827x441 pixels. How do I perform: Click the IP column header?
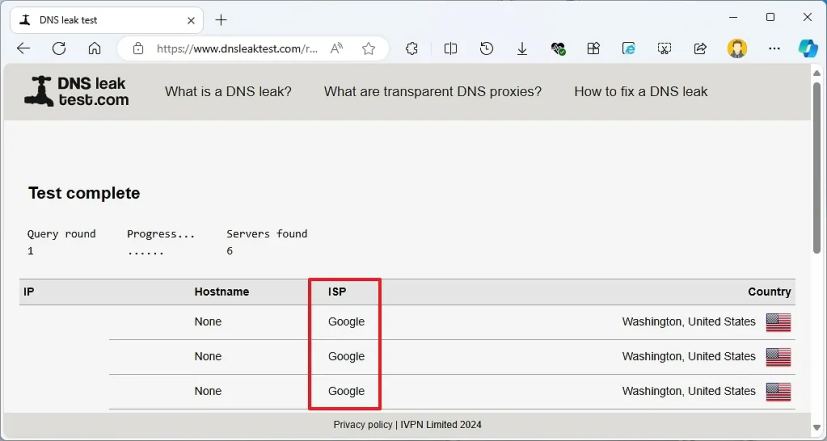[29, 292]
